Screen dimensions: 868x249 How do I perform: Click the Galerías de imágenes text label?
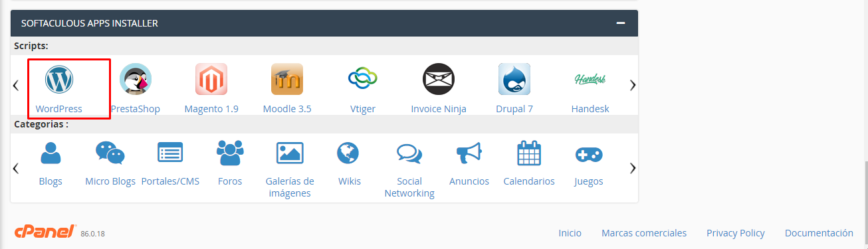point(290,187)
